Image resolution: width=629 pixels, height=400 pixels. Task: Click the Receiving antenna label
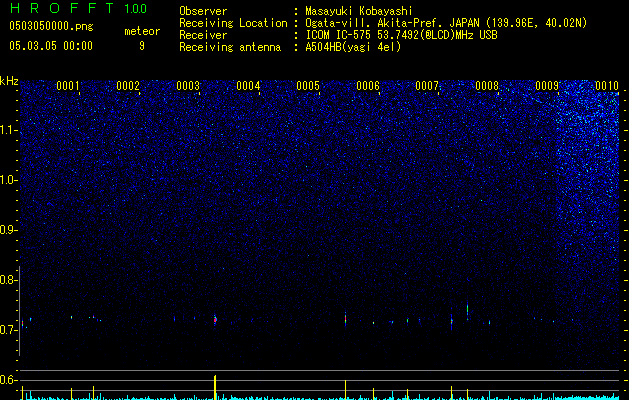[230, 47]
